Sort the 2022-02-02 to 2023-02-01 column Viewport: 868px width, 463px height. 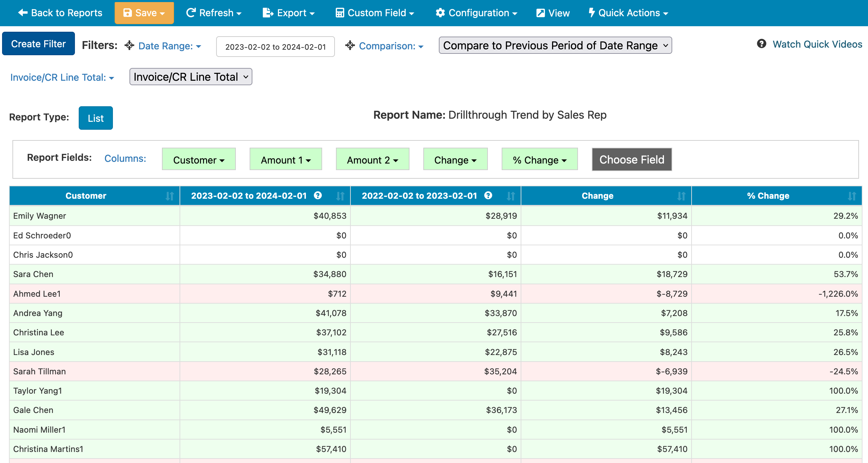[x=511, y=196]
